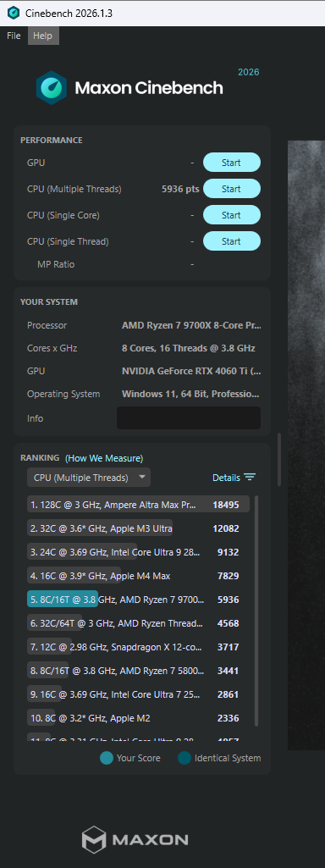Click the Windows 11 operating system text

tap(190, 394)
